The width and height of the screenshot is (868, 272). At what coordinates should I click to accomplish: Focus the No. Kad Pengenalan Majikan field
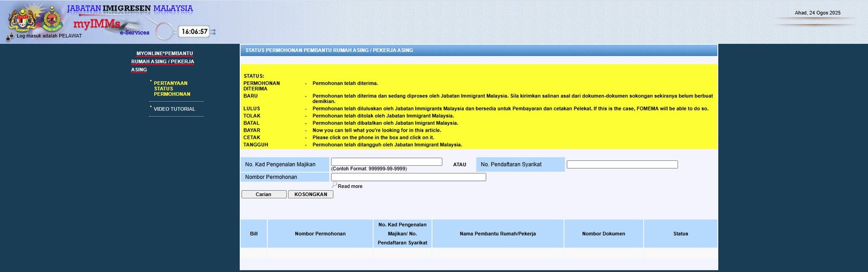386,162
